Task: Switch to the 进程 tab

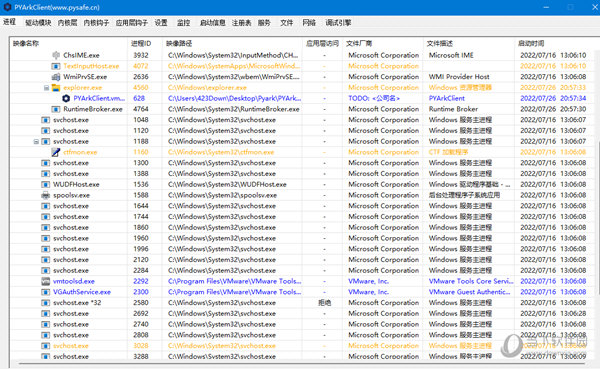Action: 10,22
